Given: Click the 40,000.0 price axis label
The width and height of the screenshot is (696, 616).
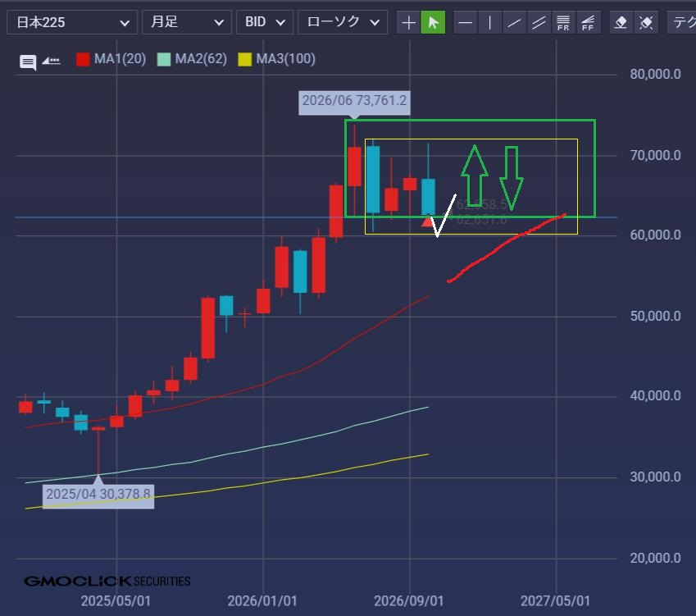Looking at the screenshot, I should click(x=655, y=395).
